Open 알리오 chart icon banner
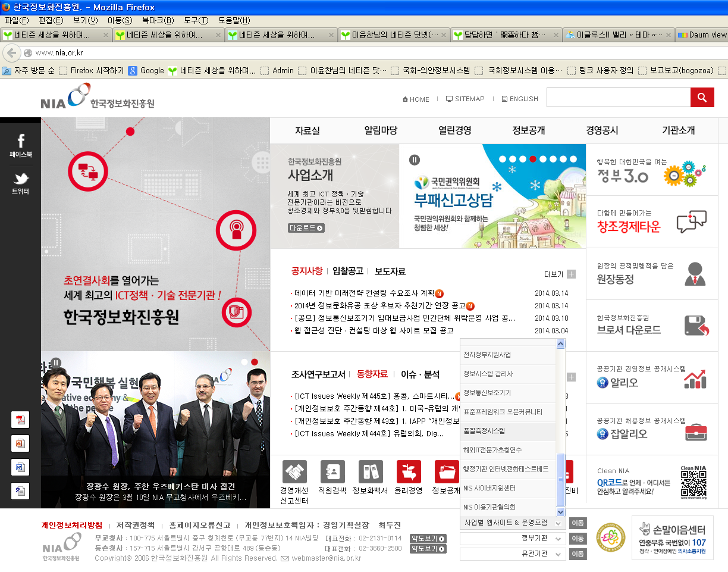 [x=651, y=377]
